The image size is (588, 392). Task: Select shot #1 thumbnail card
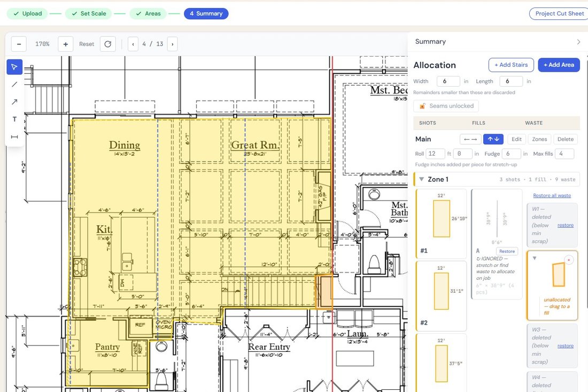point(441,224)
